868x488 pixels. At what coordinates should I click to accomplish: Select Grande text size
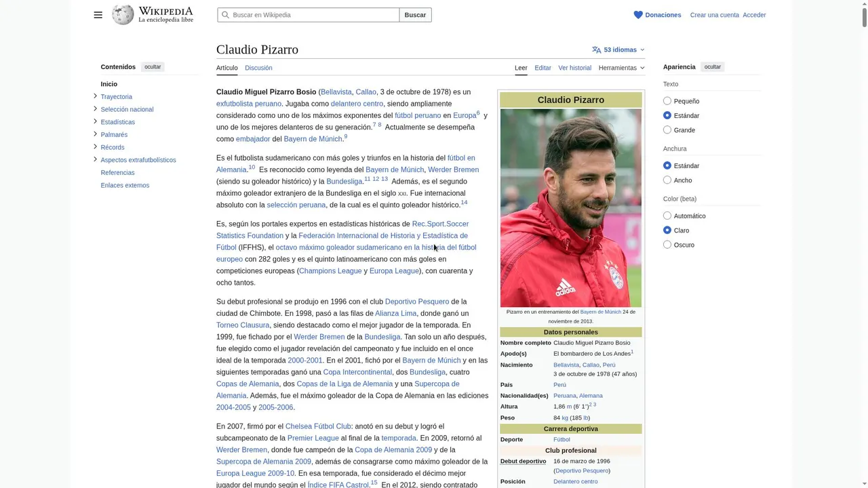667,129
